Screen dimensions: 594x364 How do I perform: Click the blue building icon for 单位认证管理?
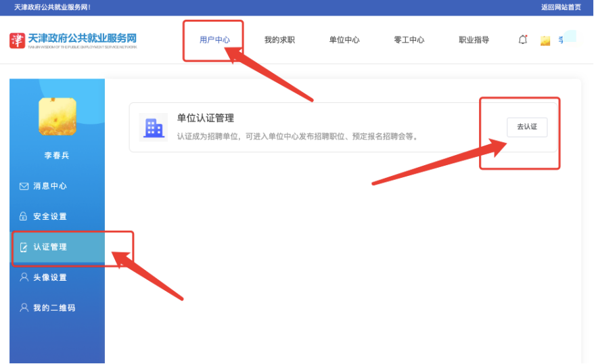point(154,127)
